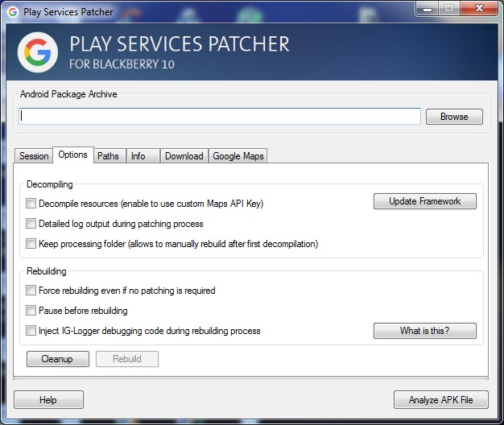Viewport: 504px width, 425px height.
Task: Minimize the Play Services Patcher window
Action: pyautogui.click(x=428, y=9)
